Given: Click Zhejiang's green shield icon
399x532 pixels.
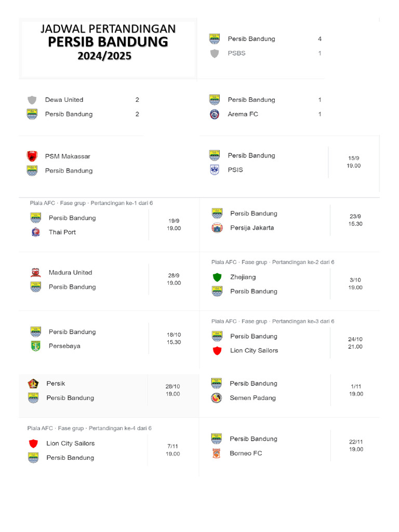Looking at the screenshot, I should click(x=217, y=277).
